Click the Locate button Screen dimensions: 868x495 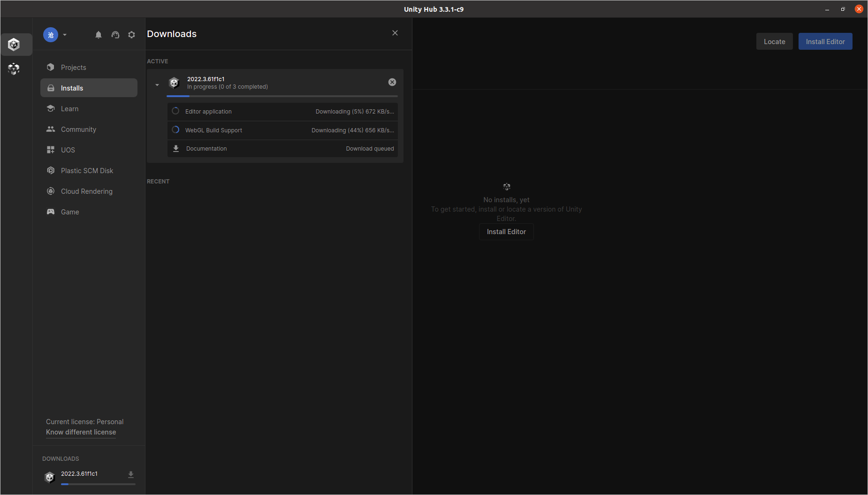(775, 41)
